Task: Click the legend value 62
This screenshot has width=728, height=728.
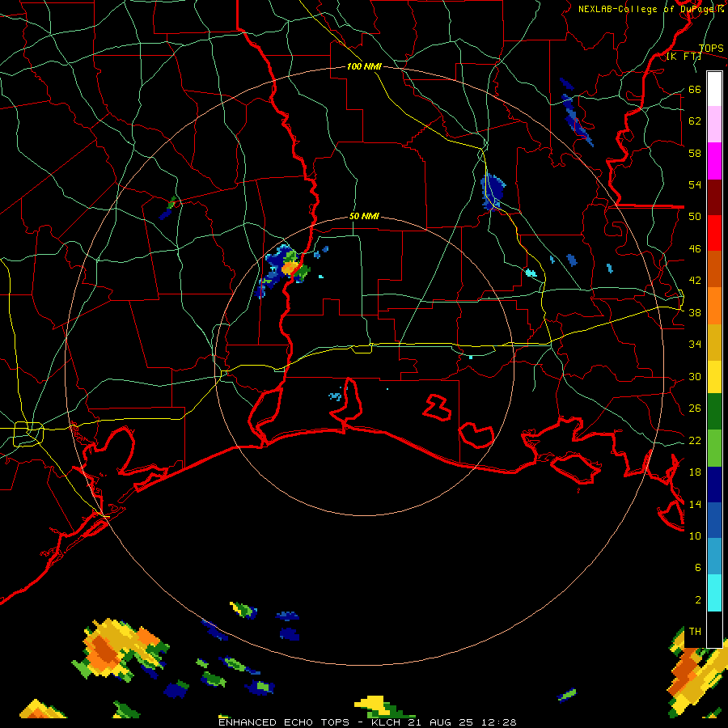Action: (695, 121)
